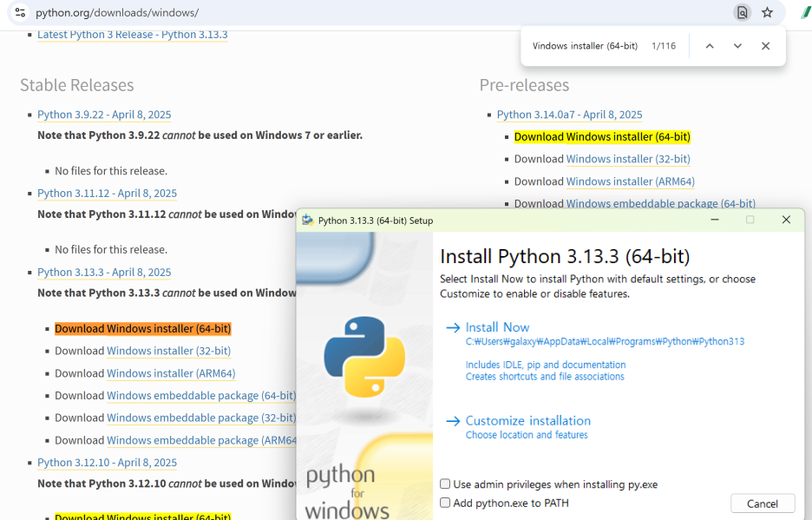Click the site information icon in address bar
Image resolution: width=812 pixels, height=520 pixels.
pos(20,12)
